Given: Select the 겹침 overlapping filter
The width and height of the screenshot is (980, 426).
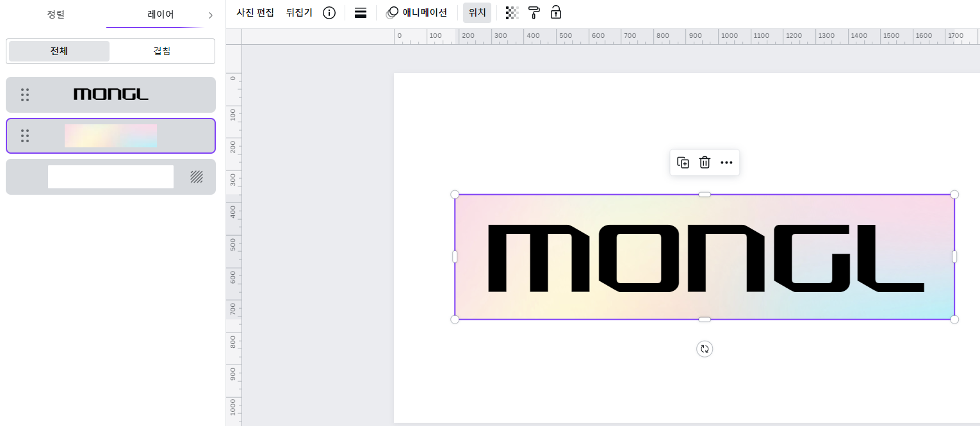Looking at the screenshot, I should tap(162, 51).
